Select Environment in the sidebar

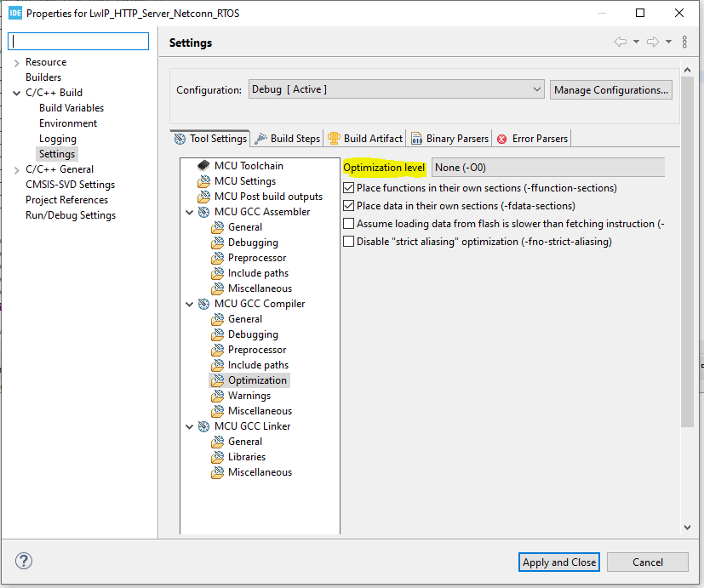pos(68,123)
